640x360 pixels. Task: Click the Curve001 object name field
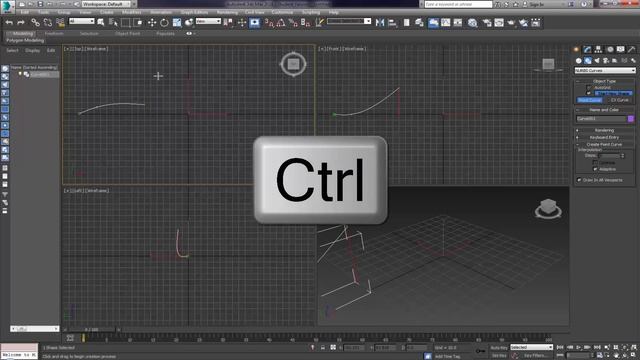pyautogui.click(x=601, y=119)
